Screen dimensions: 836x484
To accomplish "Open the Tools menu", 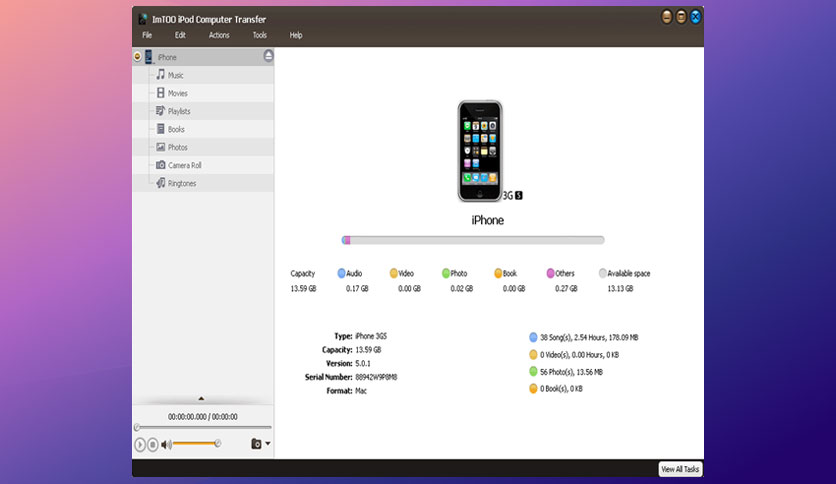I will pyautogui.click(x=260, y=35).
